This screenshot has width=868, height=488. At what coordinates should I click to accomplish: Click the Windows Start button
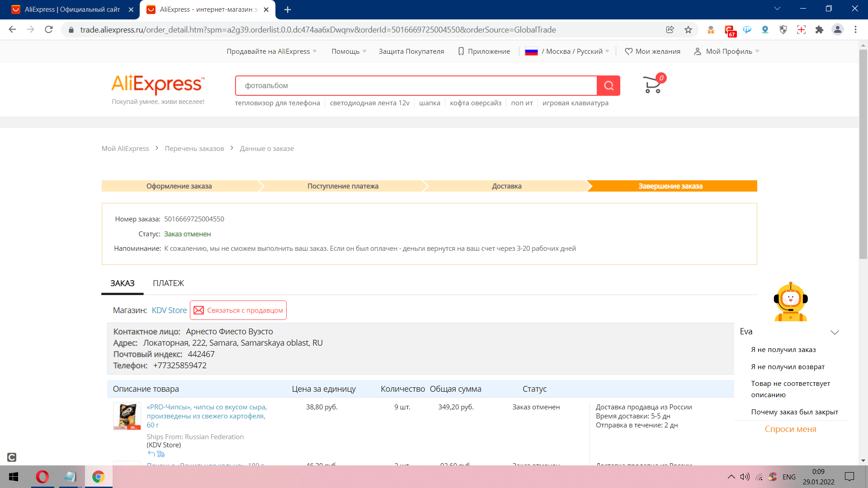point(14,477)
